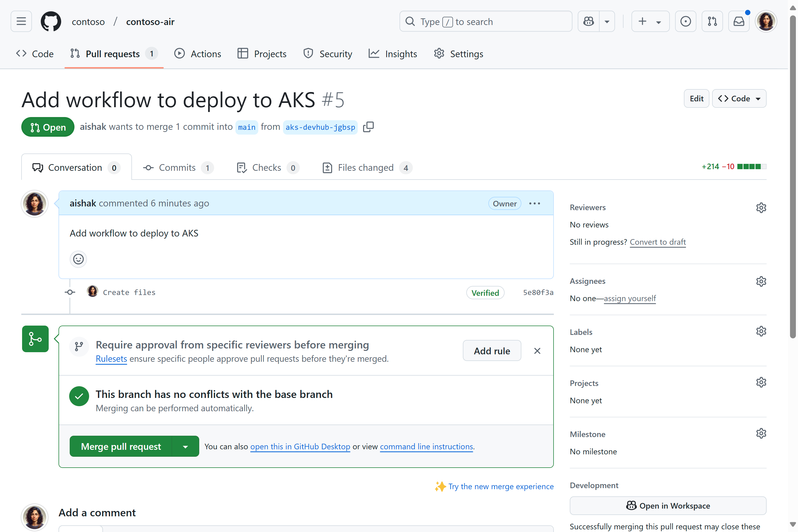Open Labels gear settings
Screen dimensions: 798x532
coord(761,331)
